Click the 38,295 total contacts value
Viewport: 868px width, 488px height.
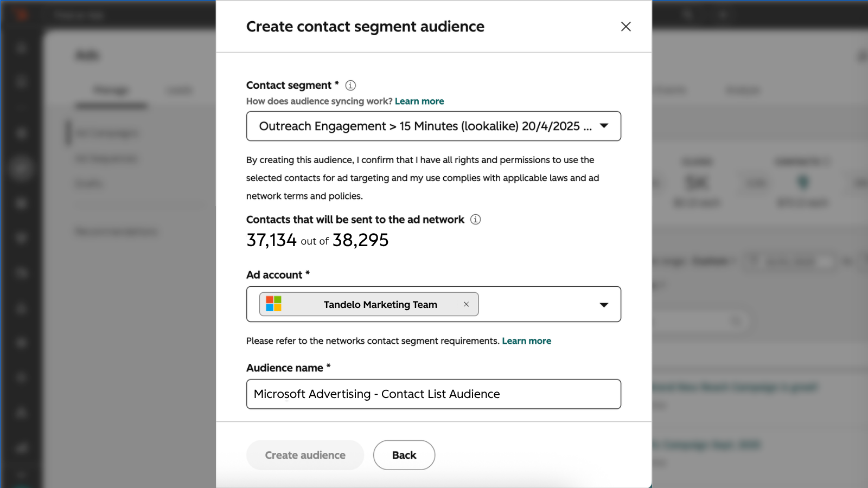point(360,240)
